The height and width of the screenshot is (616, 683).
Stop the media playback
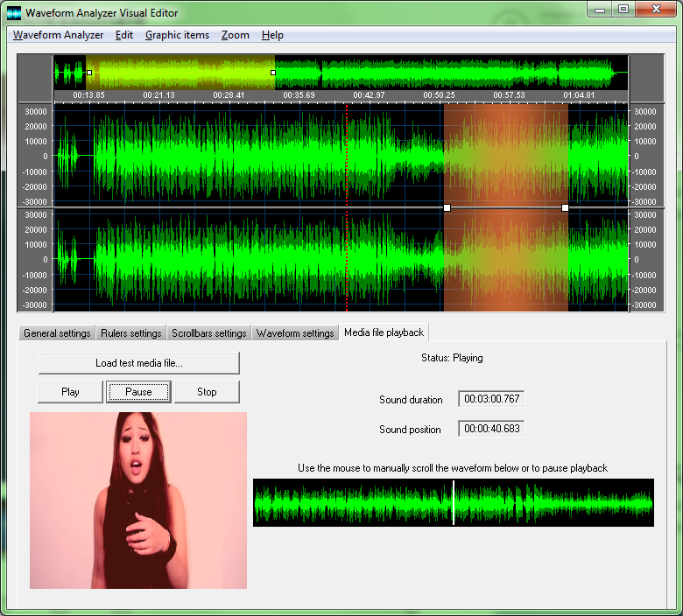[207, 392]
